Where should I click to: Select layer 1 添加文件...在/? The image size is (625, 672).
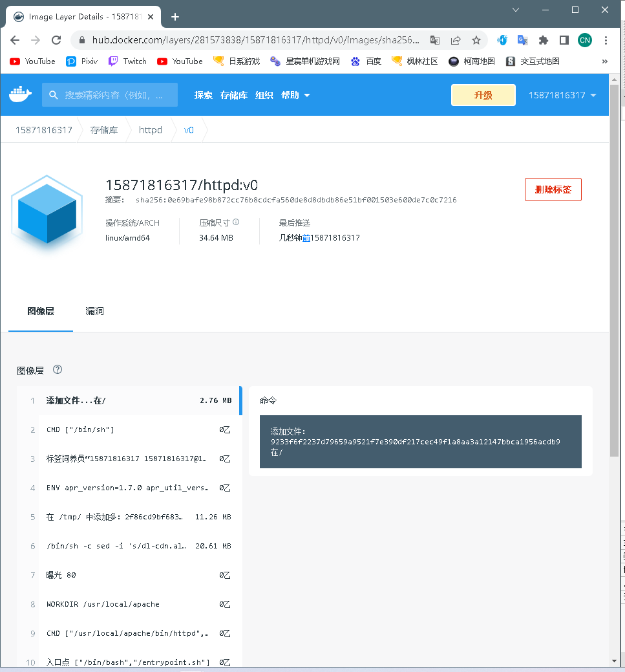(x=129, y=401)
